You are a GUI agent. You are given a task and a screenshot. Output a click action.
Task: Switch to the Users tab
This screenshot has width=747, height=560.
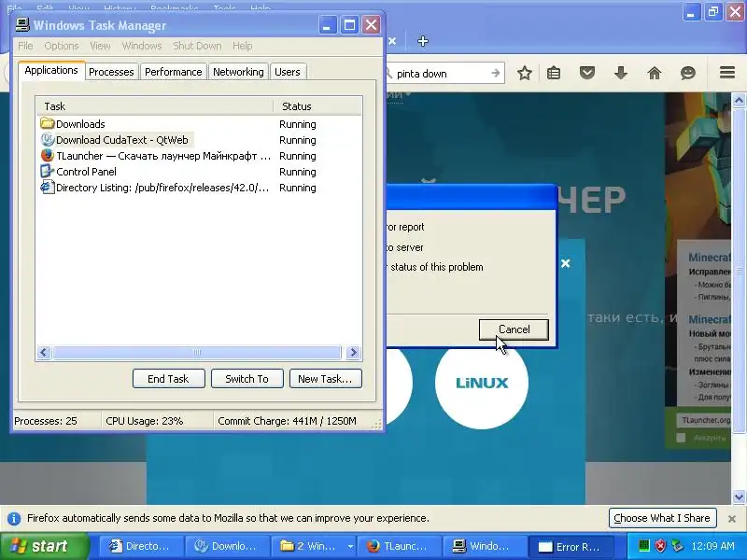tap(288, 72)
